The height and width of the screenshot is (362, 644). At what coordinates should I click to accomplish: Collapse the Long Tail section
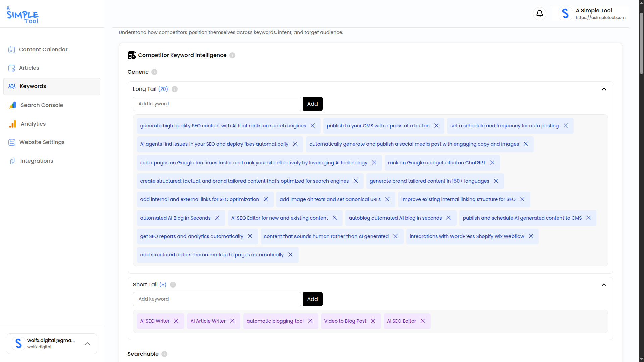(x=604, y=89)
